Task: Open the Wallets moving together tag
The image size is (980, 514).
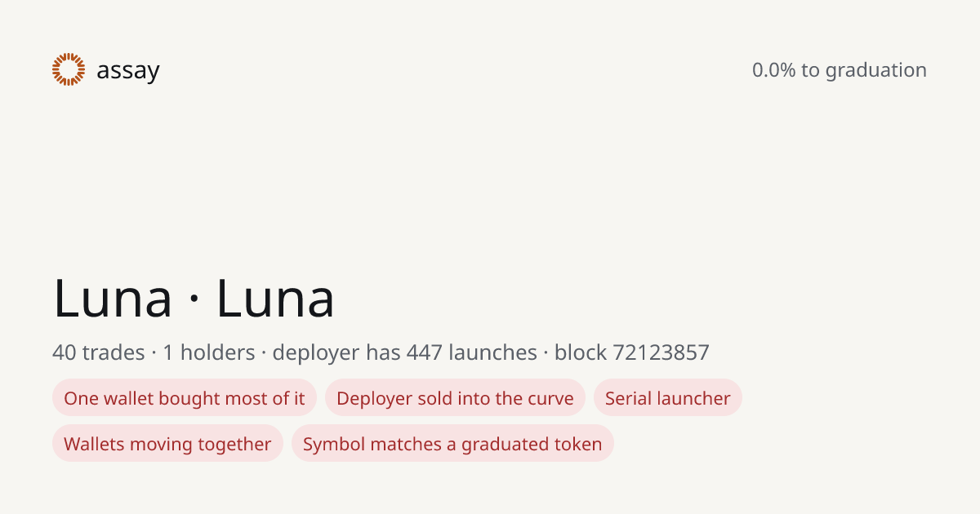Action: pyautogui.click(x=167, y=444)
